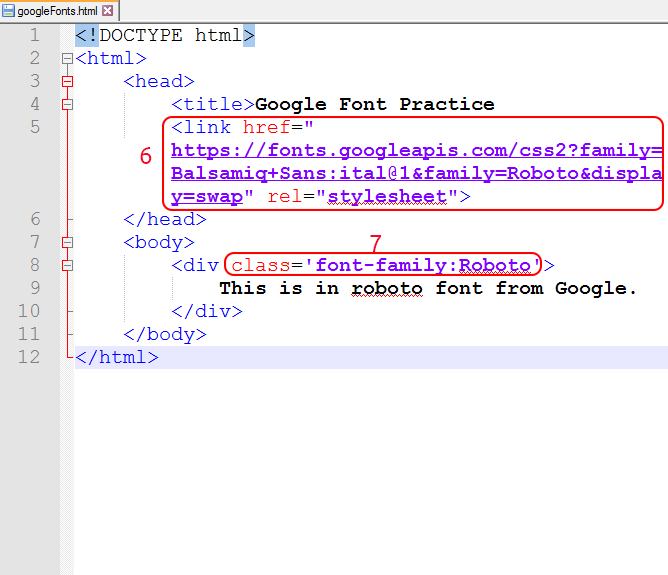Collapse the div fold marker on line 8
This screenshot has height=575, width=668.
pos(67,265)
